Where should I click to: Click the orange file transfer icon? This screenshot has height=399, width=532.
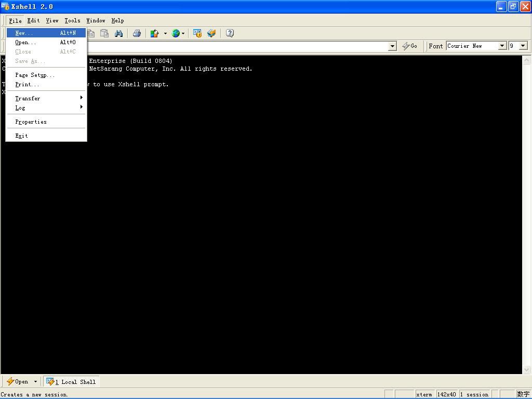[211, 33]
